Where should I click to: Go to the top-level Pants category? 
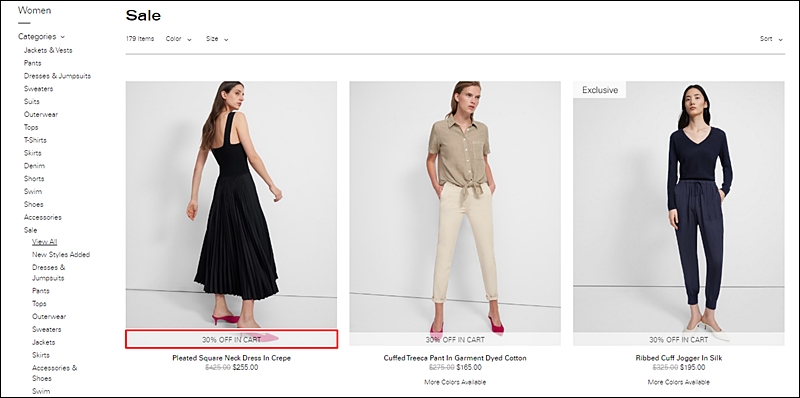point(32,63)
